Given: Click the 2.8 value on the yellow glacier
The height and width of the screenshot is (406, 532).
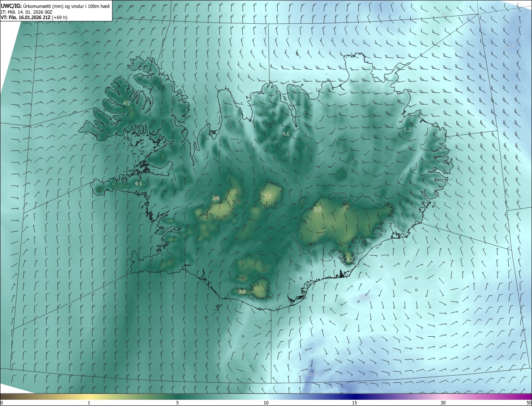Looking at the screenshot, I should point(216,198).
